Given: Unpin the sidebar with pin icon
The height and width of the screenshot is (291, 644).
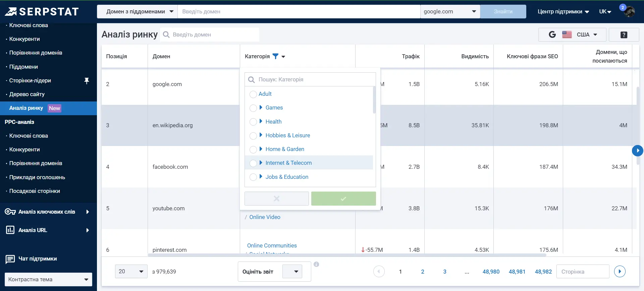Looking at the screenshot, I should point(87,81).
